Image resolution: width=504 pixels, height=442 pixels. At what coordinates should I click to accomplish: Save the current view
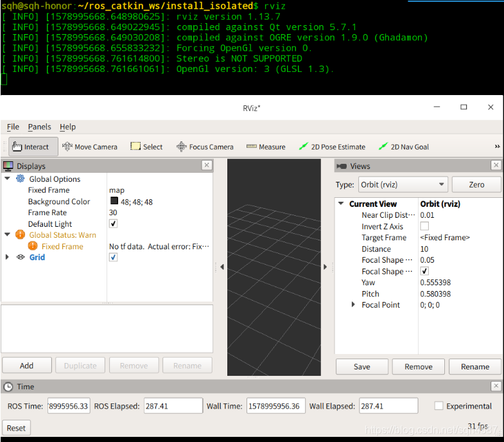[x=362, y=367]
